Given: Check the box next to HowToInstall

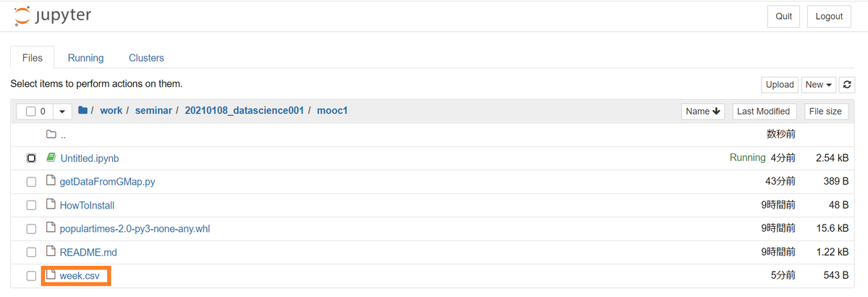Looking at the screenshot, I should [31, 206].
